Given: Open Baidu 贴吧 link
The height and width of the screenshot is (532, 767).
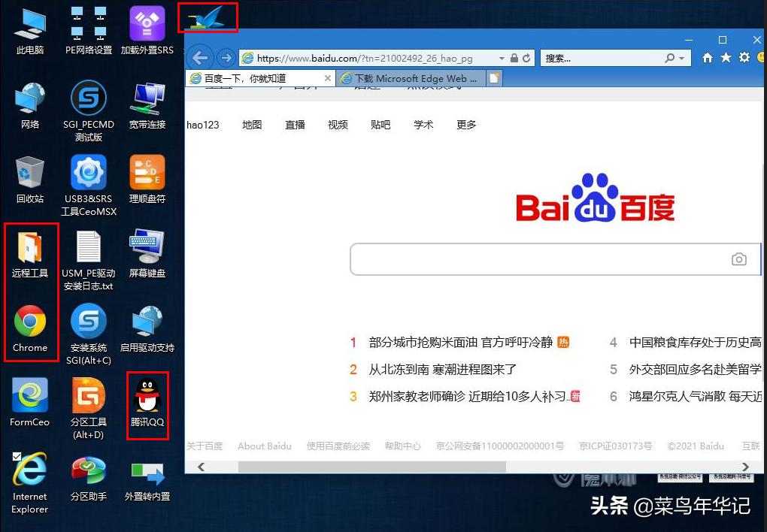Looking at the screenshot, I should coord(380,125).
